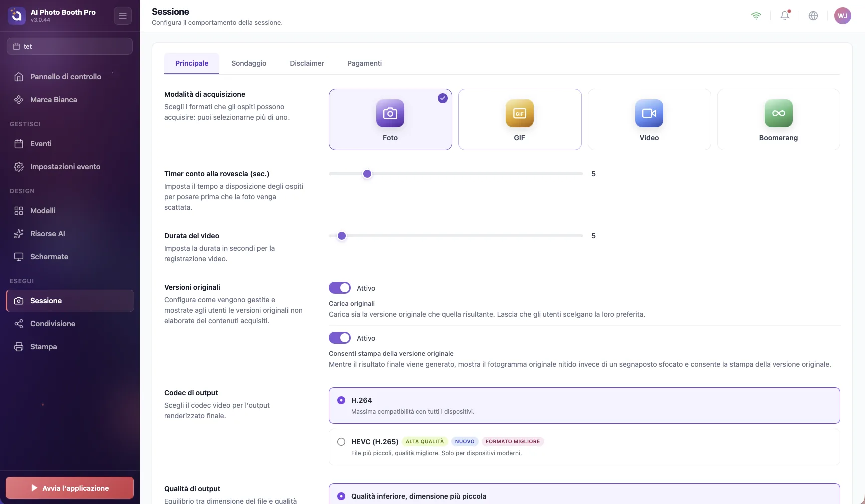Click the sparkle icon for Risorse AI
This screenshot has height=504, width=865.
click(19, 234)
